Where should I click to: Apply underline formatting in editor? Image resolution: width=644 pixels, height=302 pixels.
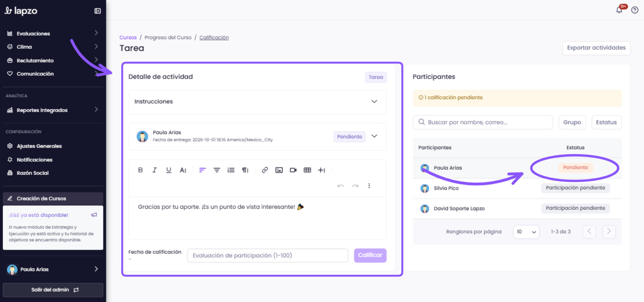169,170
